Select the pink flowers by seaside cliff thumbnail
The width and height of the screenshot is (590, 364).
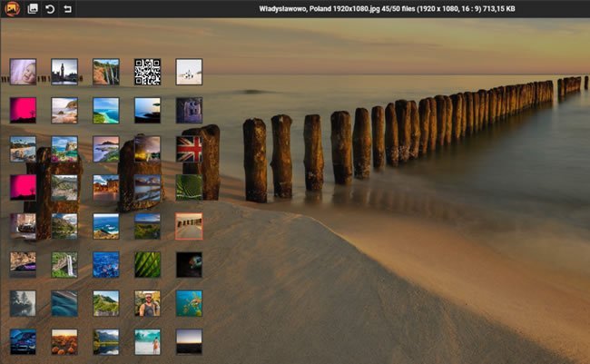[64, 149]
